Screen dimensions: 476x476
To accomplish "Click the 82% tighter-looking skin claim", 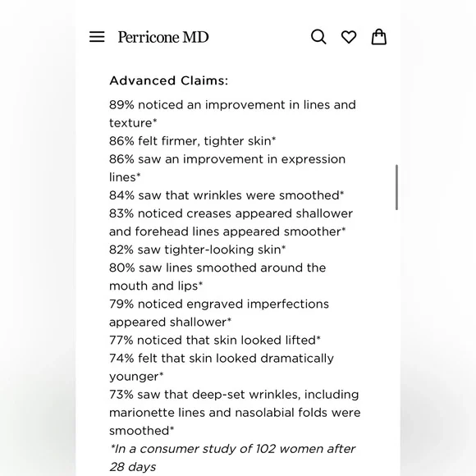I will (197, 249).
